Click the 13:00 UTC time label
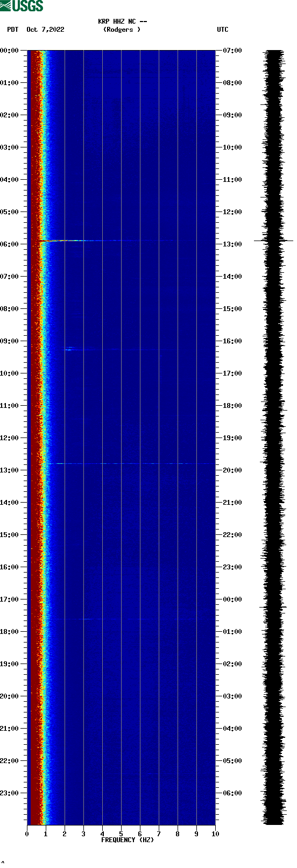Screen dimensions: 297x868 (232, 244)
